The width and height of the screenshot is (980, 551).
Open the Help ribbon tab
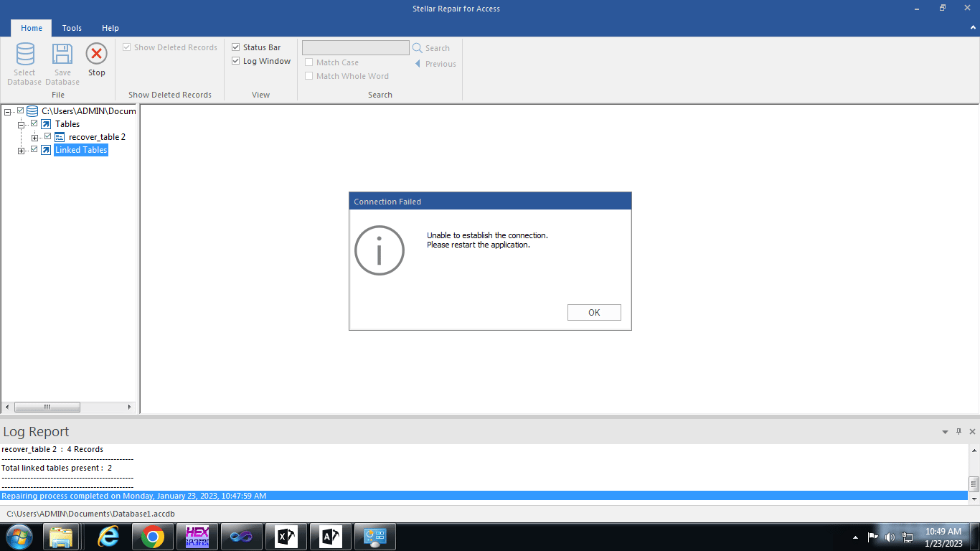[110, 28]
